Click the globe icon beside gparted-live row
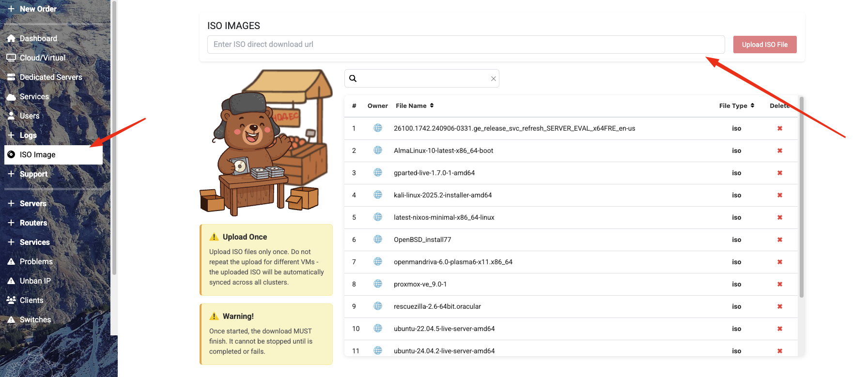868x377 pixels. pos(378,173)
